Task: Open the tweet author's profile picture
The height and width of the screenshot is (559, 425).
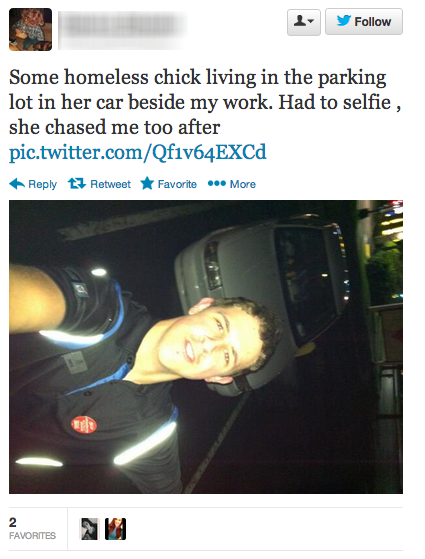Action: point(30,30)
